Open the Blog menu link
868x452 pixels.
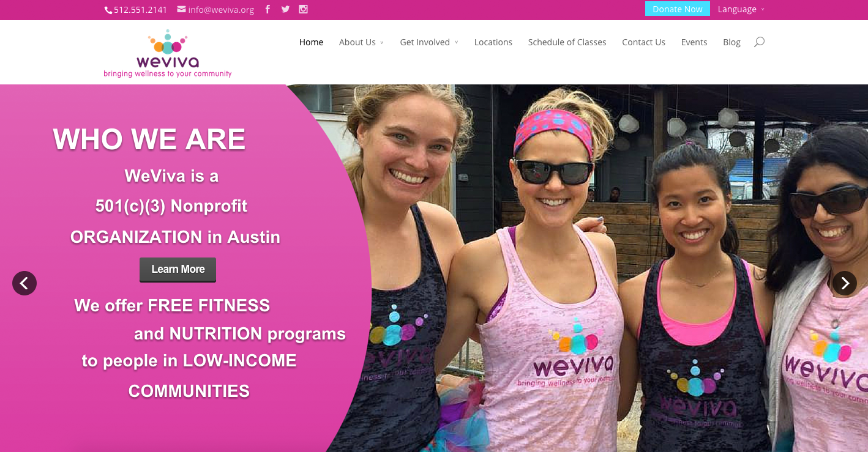(x=731, y=42)
